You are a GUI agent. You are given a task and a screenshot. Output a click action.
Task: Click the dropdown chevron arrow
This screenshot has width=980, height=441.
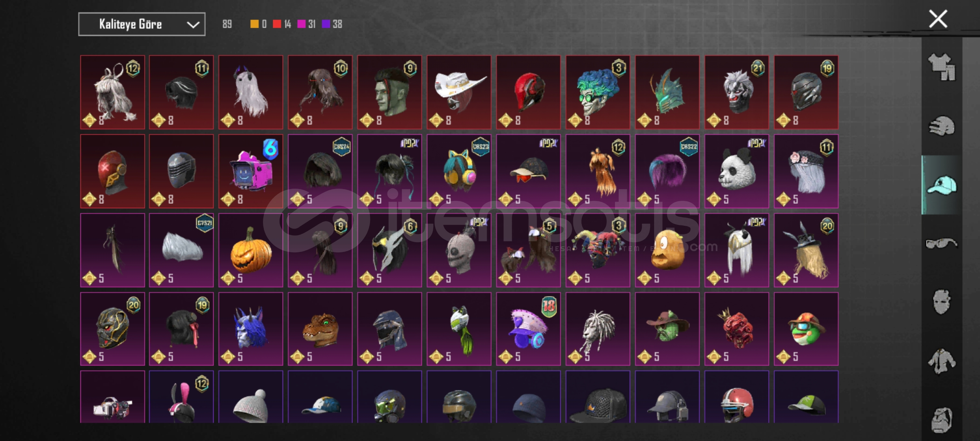(193, 25)
